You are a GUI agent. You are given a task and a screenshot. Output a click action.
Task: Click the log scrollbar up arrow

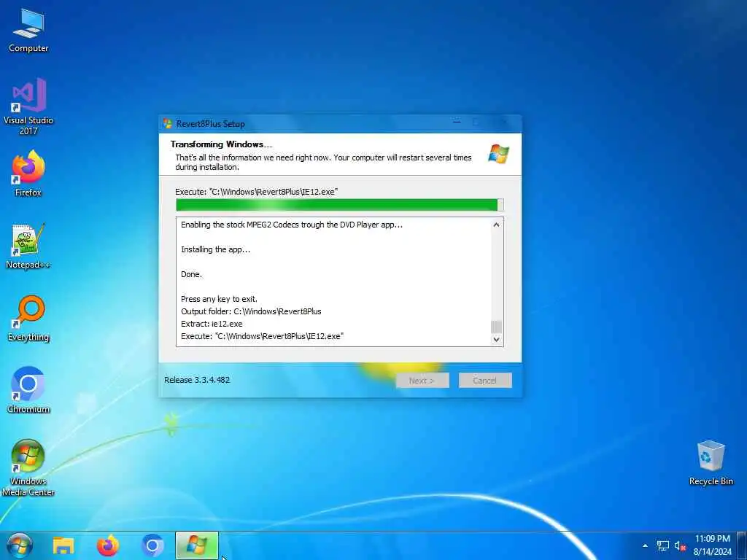coord(496,225)
